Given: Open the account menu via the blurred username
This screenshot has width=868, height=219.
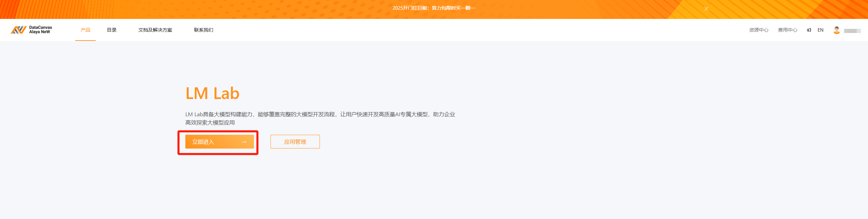Looking at the screenshot, I should coord(852,31).
